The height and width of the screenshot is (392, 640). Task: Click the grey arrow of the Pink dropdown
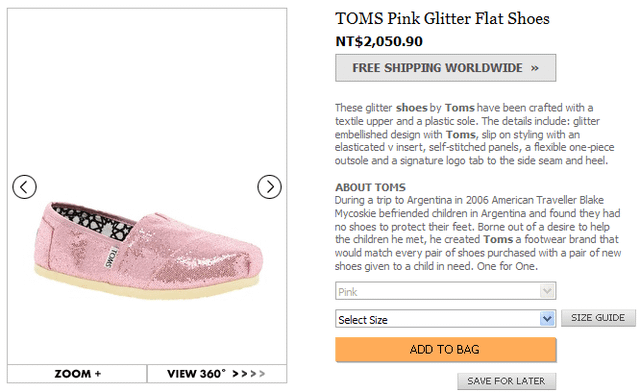[547, 292]
